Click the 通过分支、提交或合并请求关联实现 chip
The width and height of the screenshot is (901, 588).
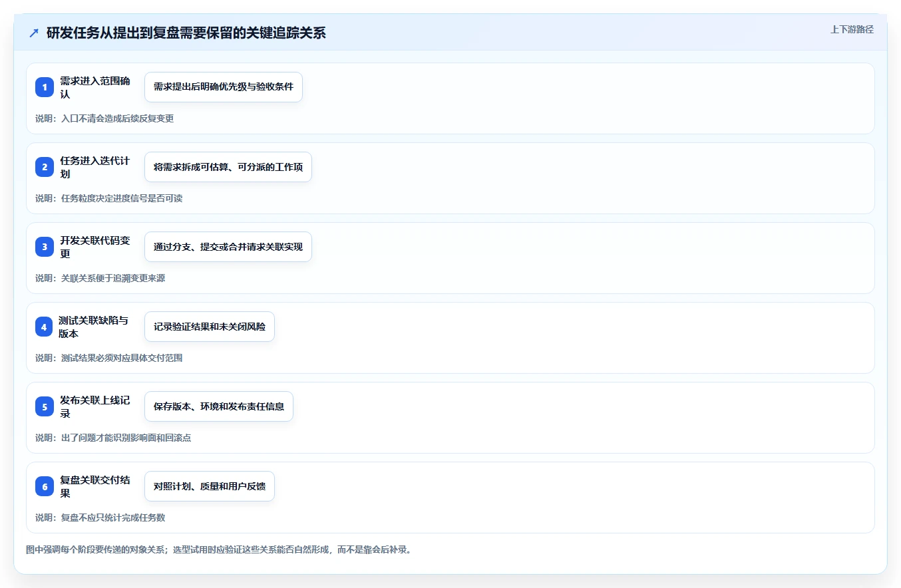coord(228,247)
